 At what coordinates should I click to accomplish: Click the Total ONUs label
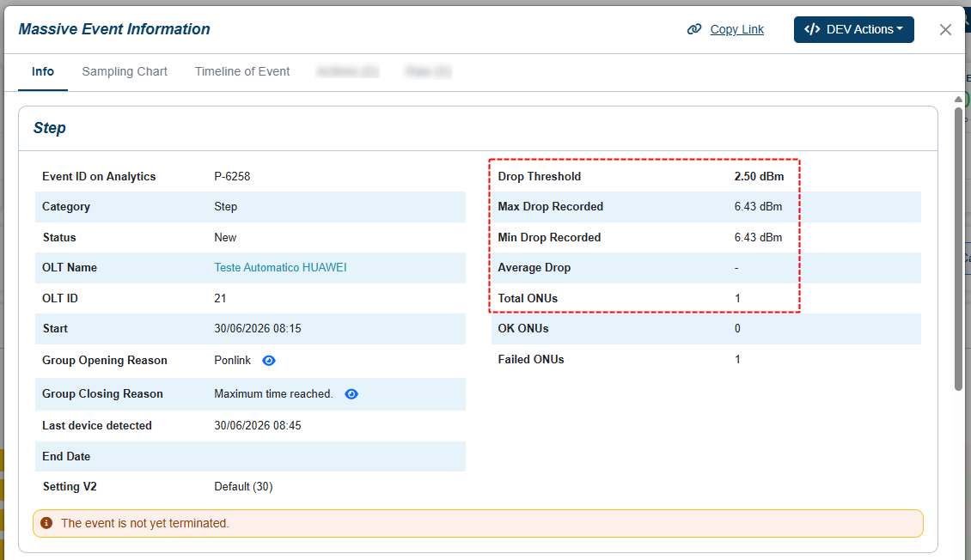tap(528, 298)
